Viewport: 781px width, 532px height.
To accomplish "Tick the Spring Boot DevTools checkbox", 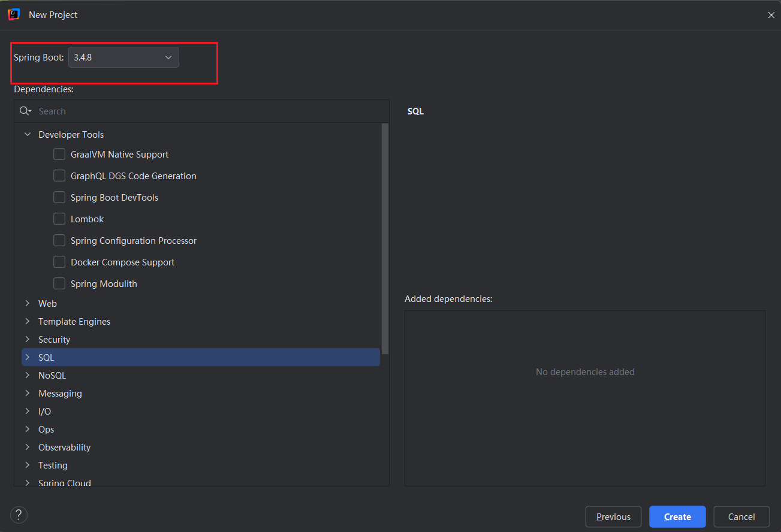I will click(59, 197).
